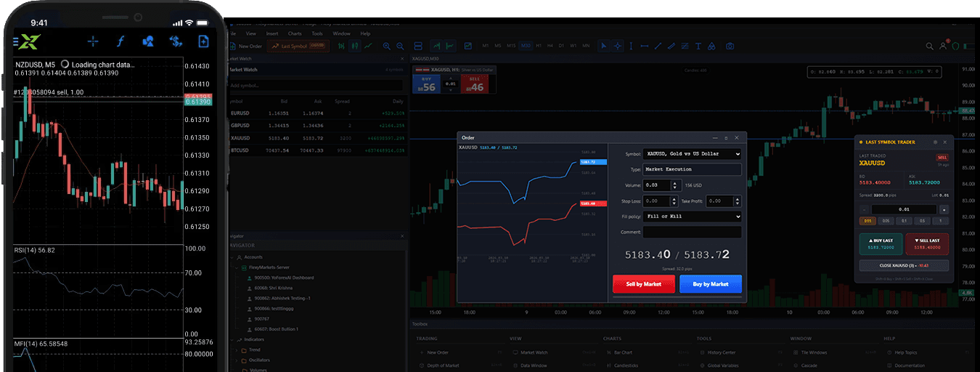The height and width of the screenshot is (372, 980).
Task: Click the one-click BUY panel on chart
Action: pos(428,83)
